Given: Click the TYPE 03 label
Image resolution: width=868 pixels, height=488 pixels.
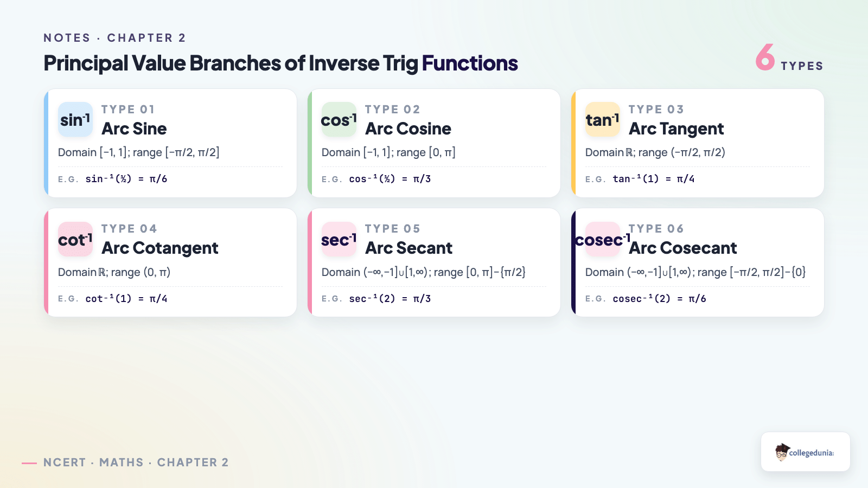Looking at the screenshot, I should [x=656, y=110].
